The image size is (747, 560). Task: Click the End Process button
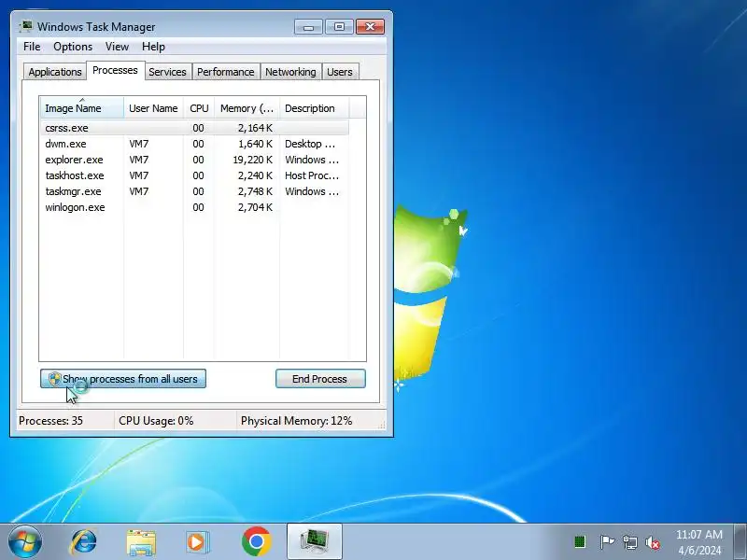[320, 379]
